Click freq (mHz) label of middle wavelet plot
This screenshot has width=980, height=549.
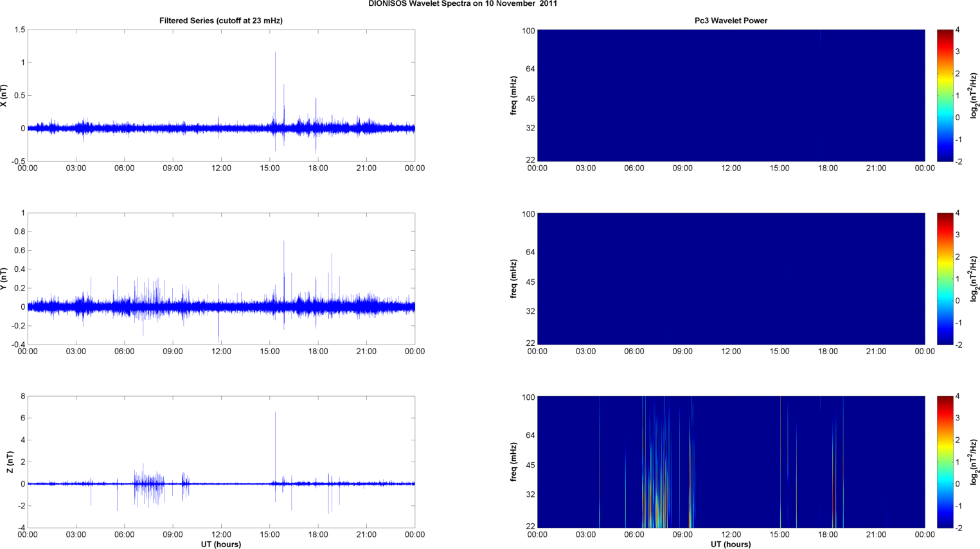(513, 279)
